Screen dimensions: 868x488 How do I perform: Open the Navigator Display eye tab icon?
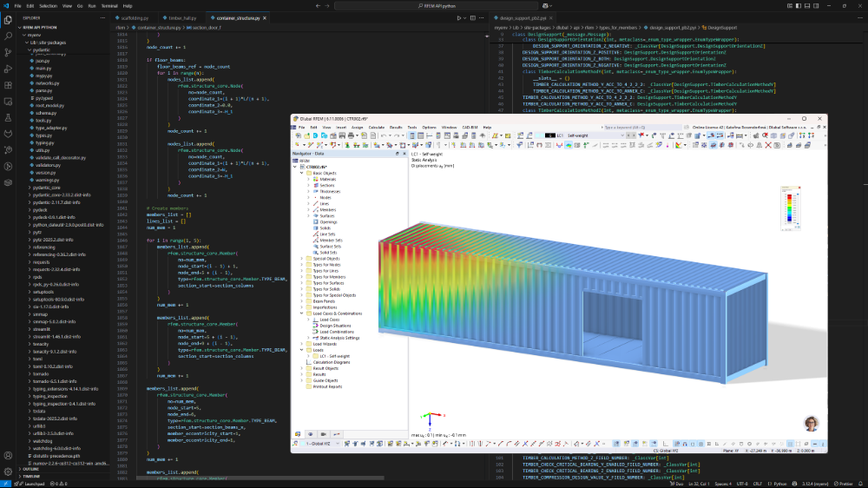tap(311, 434)
